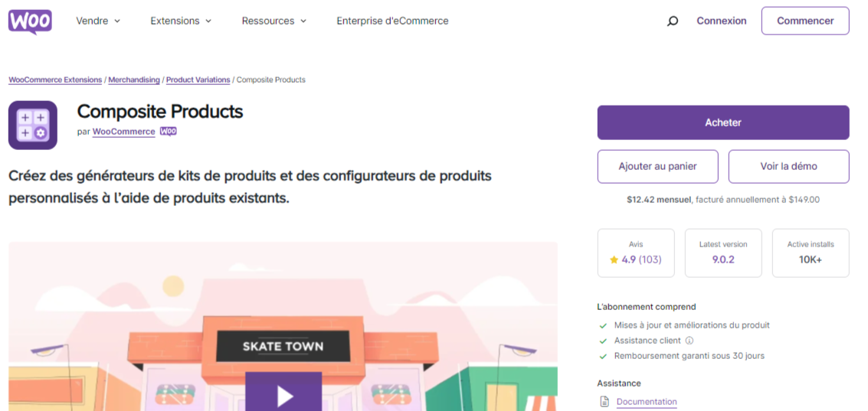Open WooCommerce Extensions breadcrumb link
868x411 pixels.
click(55, 80)
